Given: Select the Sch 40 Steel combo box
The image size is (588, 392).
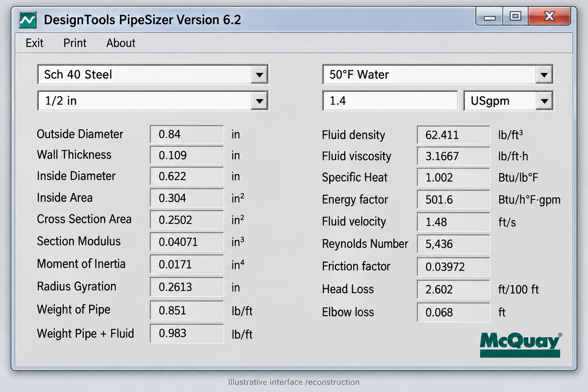Looking at the screenshot, I should point(153,75).
